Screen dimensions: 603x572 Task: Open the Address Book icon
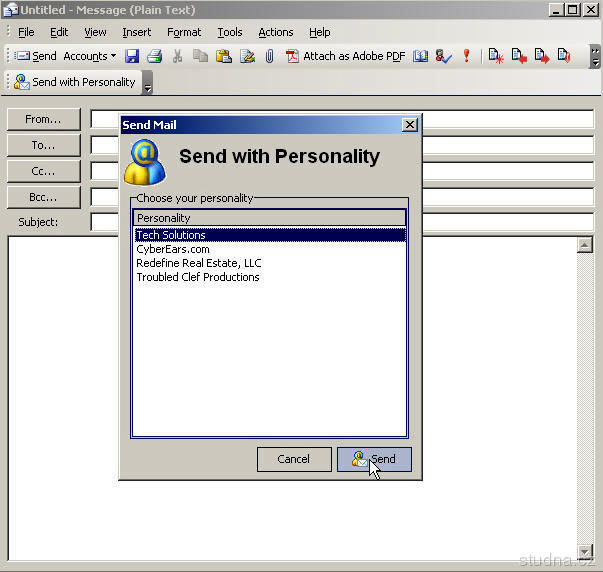point(420,56)
